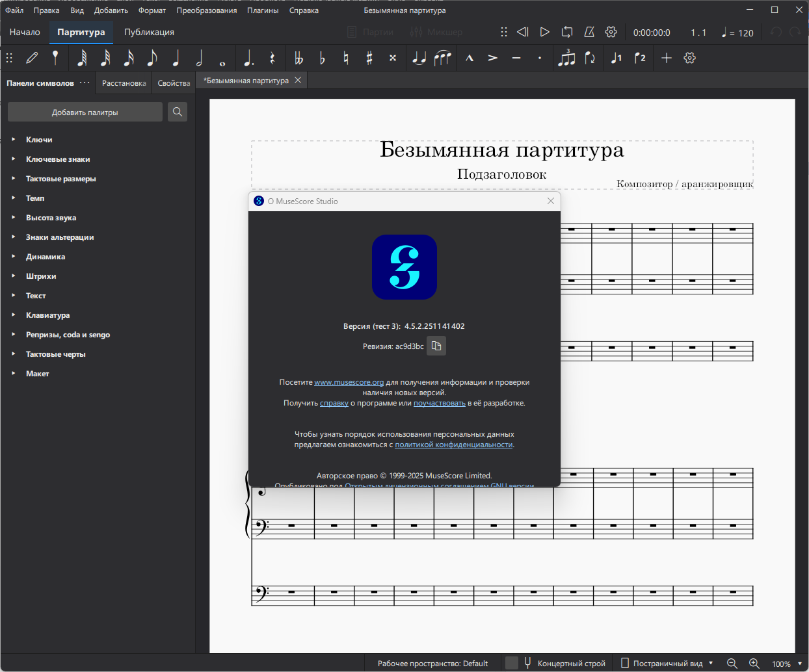Open Постраничный вид view mode dropdown
Viewport: 809px width, 672px height.
coord(667,663)
